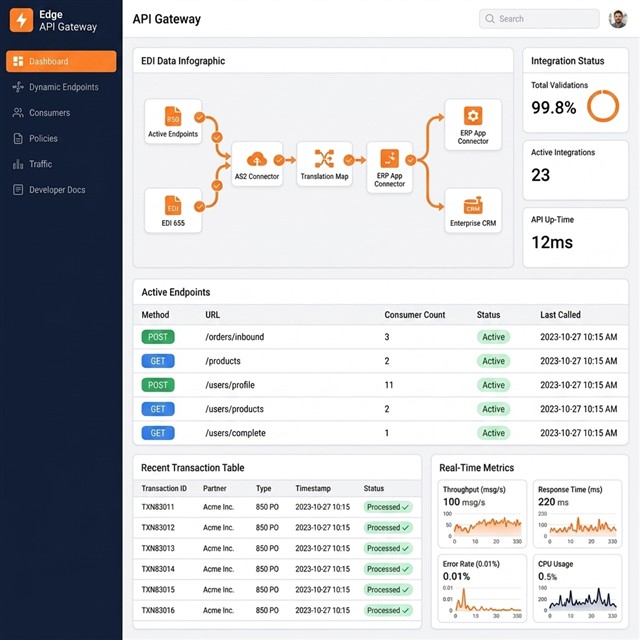Open the /users/complete URL
640x640 pixels.
click(235, 433)
